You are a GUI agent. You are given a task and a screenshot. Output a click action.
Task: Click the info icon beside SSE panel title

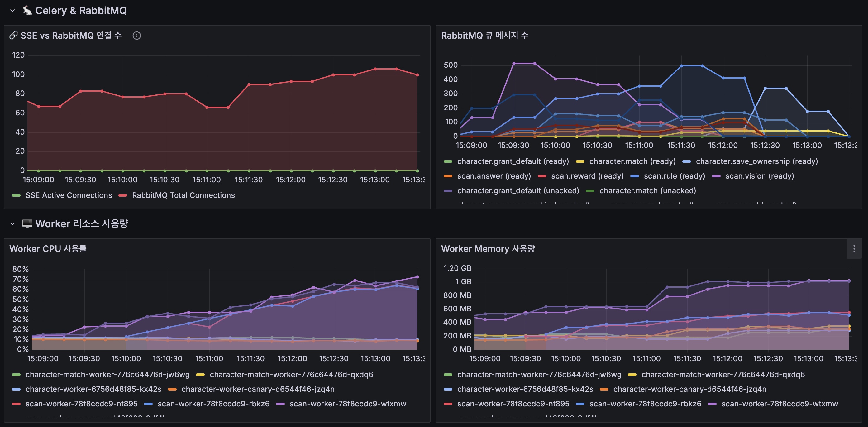point(136,36)
